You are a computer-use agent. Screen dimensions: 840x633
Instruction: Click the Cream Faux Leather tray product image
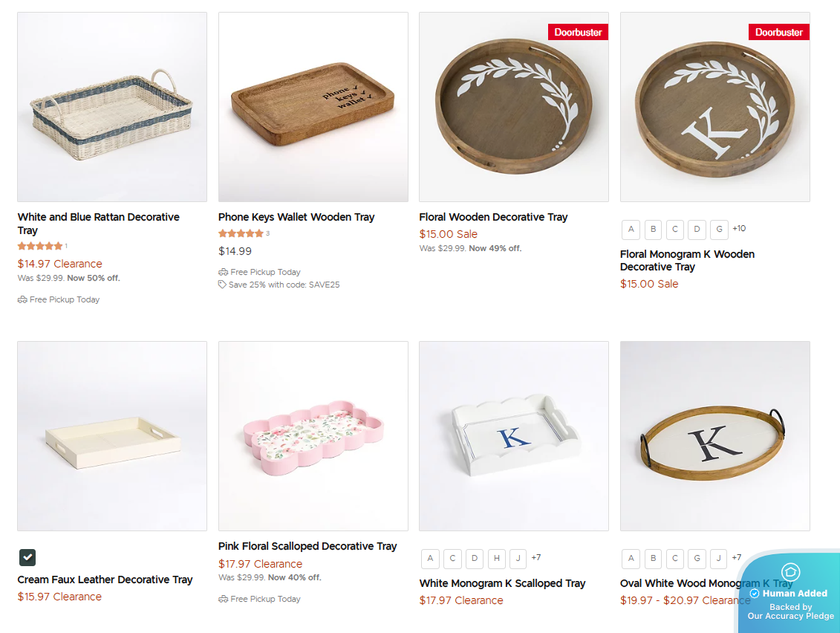(x=111, y=436)
